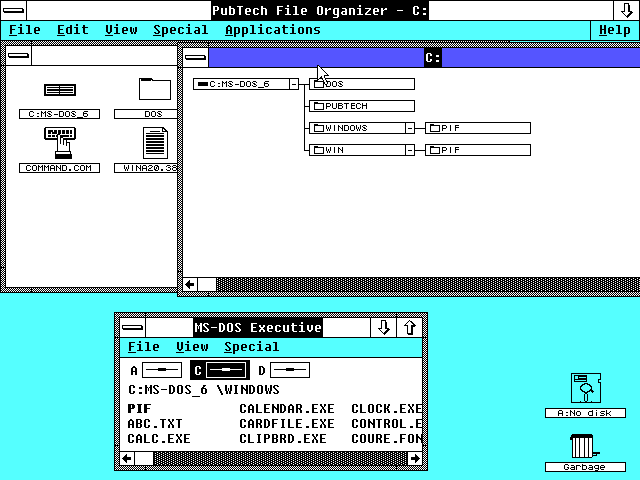Select the WINDOWS folder in the tree
The width and height of the screenshot is (640, 480).
357,128
